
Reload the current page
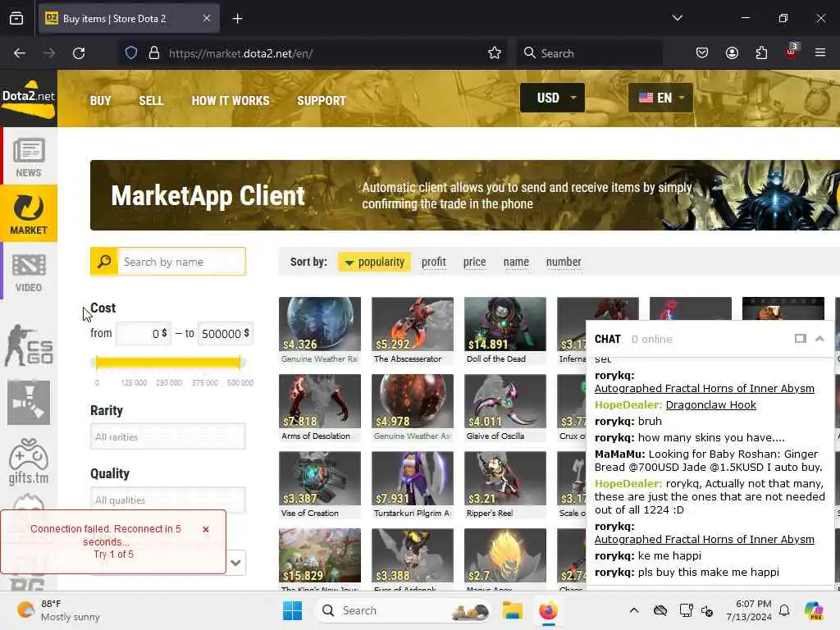(x=79, y=53)
